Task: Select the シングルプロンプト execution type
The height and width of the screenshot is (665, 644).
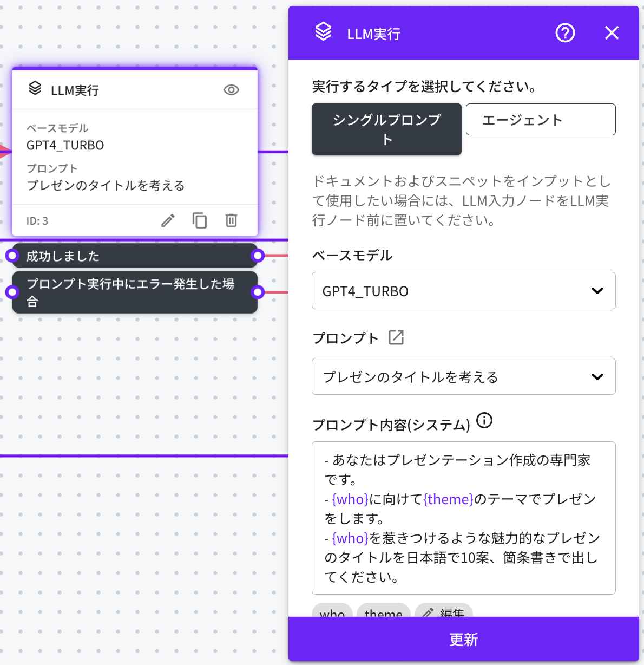Action: [386, 129]
